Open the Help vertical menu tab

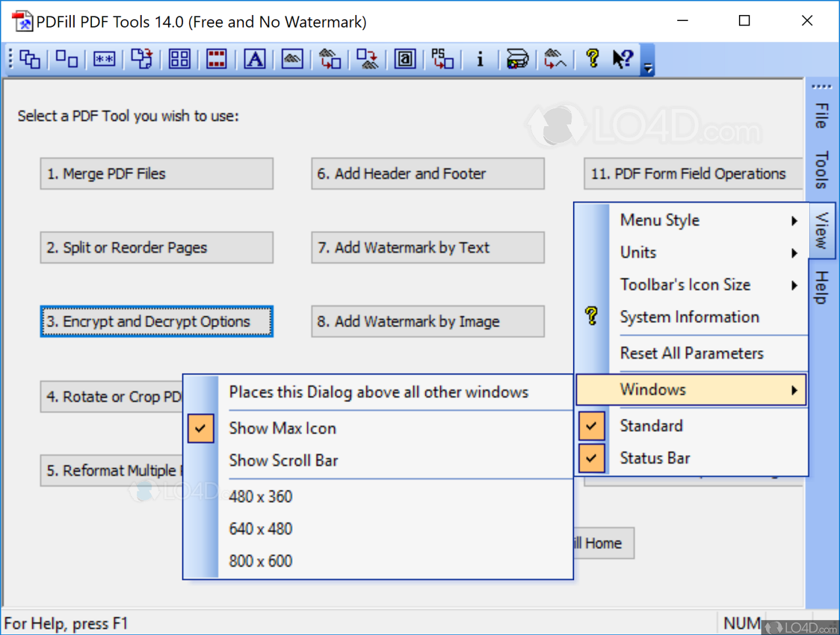pos(821,287)
